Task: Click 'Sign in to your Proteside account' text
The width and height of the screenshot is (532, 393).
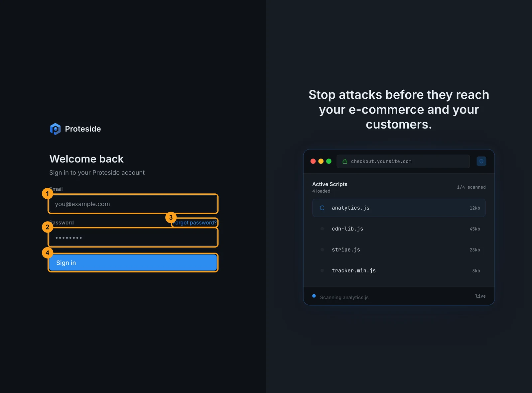Action: click(97, 173)
